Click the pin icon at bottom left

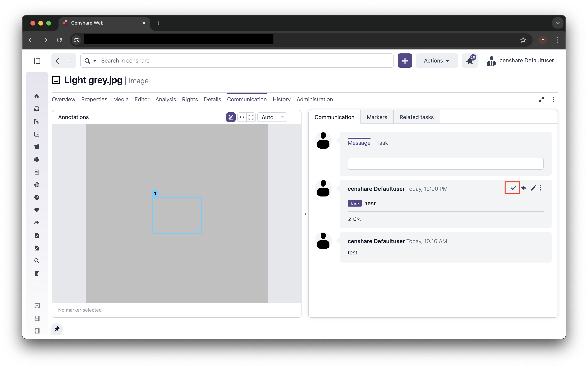[x=57, y=329]
